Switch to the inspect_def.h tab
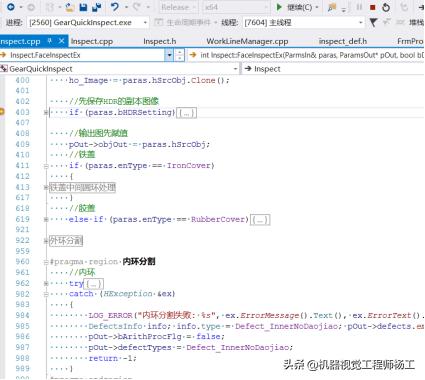 (343, 41)
